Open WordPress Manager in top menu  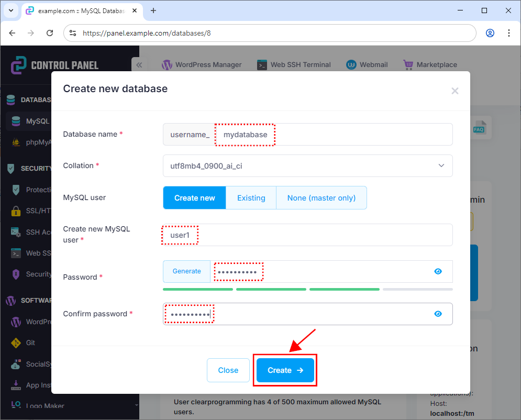point(202,65)
